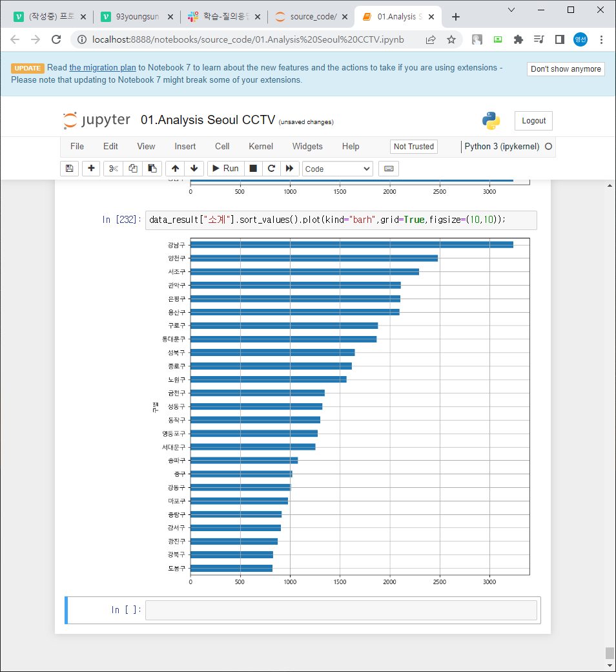616x672 pixels.
Task: Close the 01.Analysis tab
Action: [431, 17]
